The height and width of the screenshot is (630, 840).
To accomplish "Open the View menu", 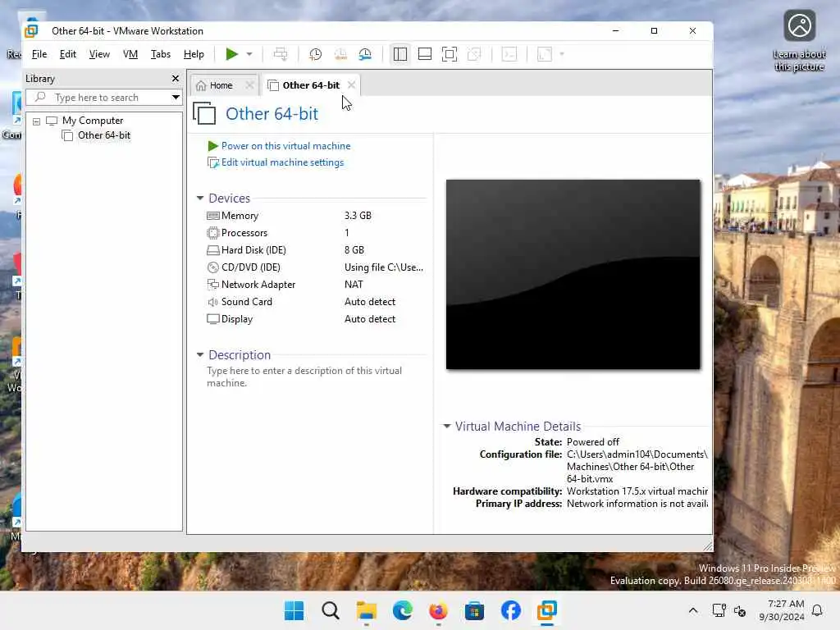I will tap(99, 54).
